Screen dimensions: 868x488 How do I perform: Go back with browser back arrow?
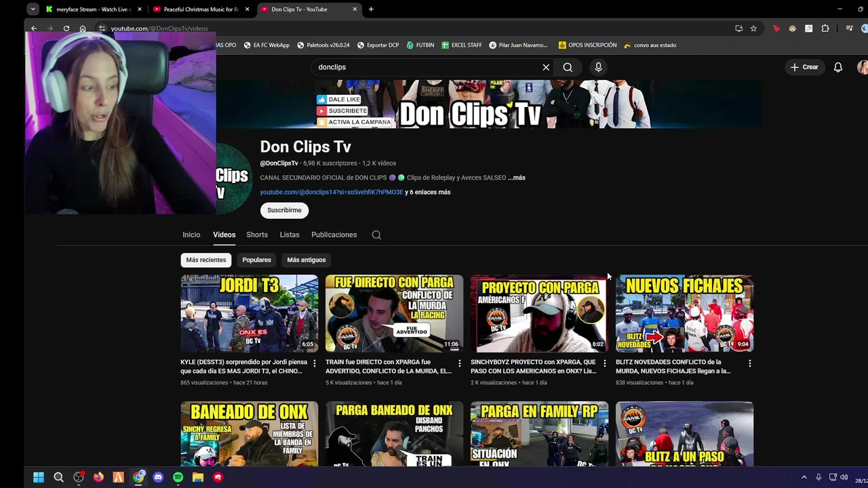pyautogui.click(x=34, y=28)
